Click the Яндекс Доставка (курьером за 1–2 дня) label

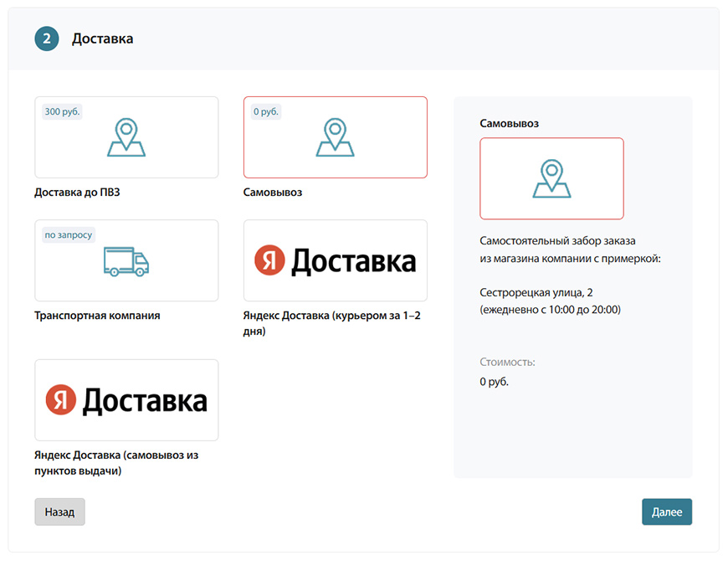pos(332,323)
